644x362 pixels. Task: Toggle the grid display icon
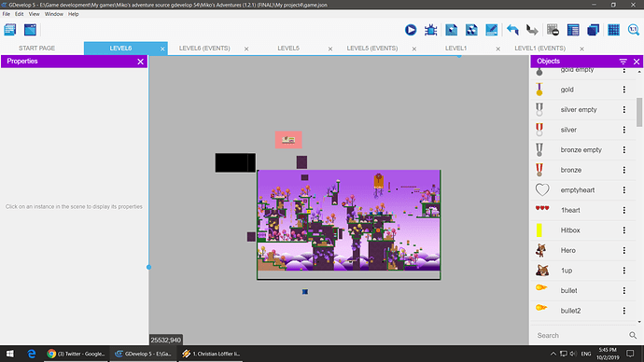point(613,30)
